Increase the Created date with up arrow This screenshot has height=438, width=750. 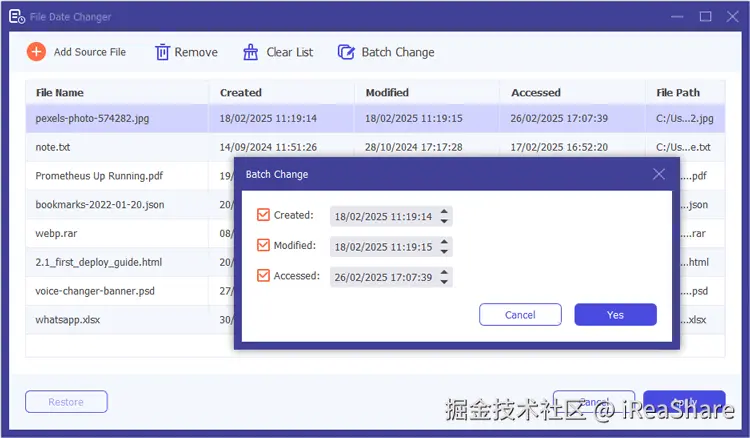[444, 211]
